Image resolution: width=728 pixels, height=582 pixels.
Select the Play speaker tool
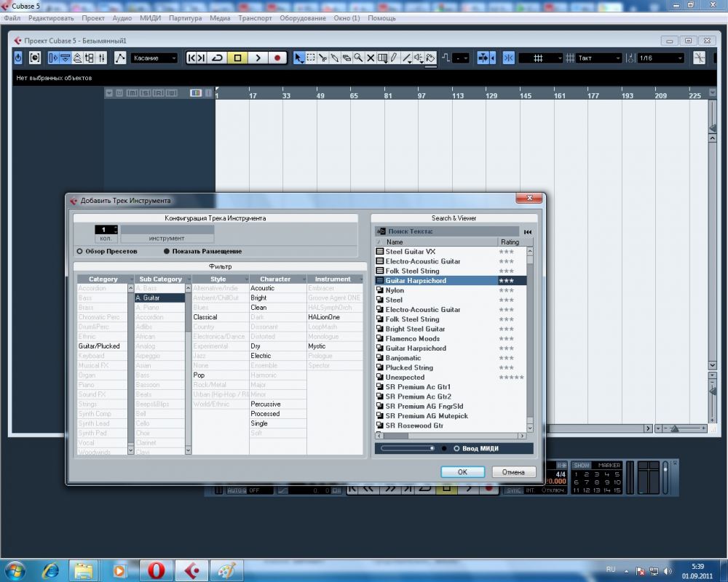(x=419, y=58)
